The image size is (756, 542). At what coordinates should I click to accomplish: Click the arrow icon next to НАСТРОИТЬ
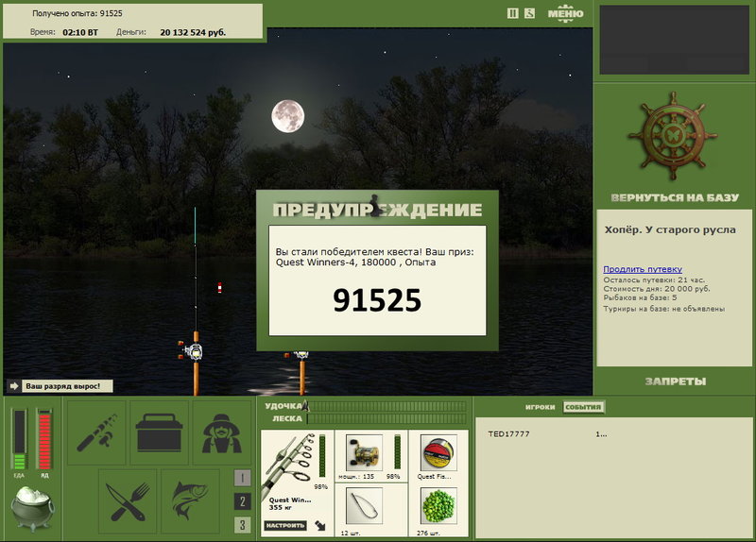coord(320,526)
